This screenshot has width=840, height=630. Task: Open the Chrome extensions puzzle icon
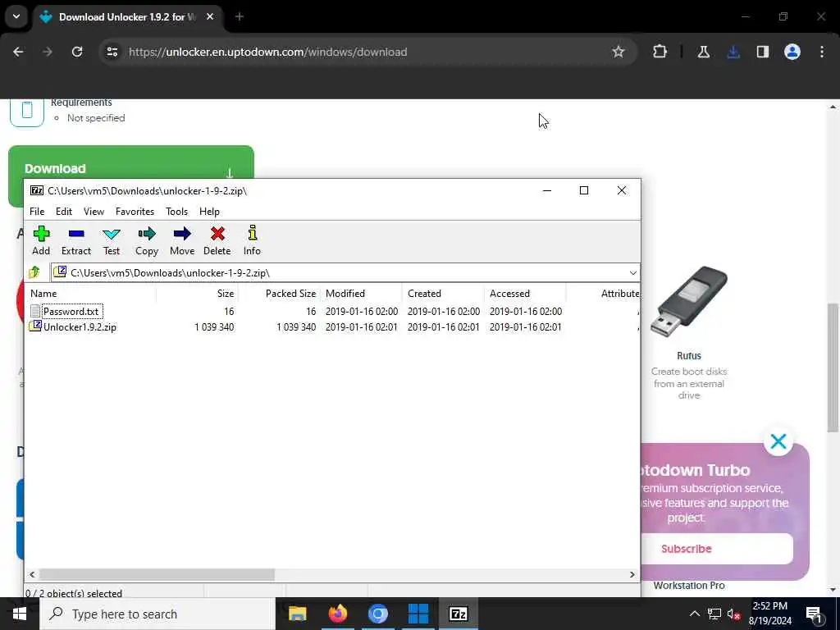tap(660, 52)
